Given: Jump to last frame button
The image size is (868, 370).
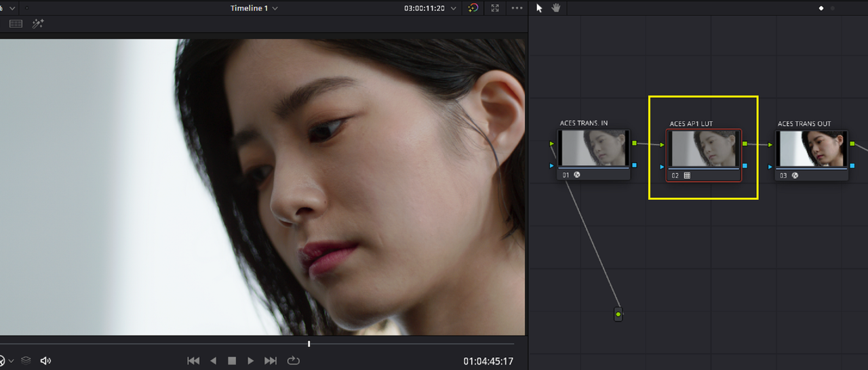Looking at the screenshot, I should tap(271, 361).
